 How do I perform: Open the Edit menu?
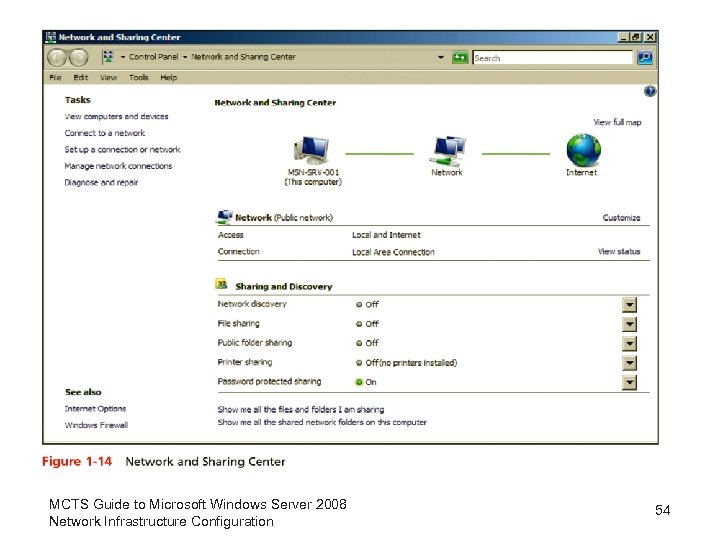click(x=80, y=78)
